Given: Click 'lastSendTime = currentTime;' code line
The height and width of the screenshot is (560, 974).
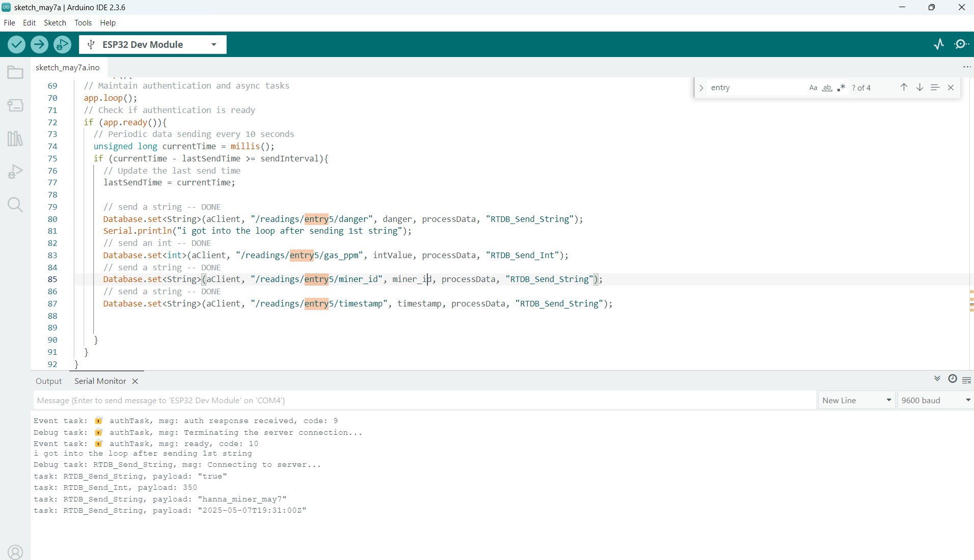Looking at the screenshot, I should (169, 183).
